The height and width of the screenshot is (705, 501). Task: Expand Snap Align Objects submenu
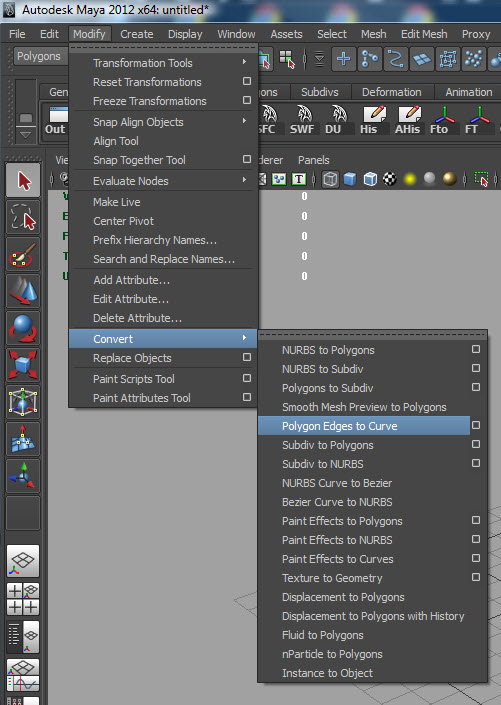pyautogui.click(x=164, y=122)
